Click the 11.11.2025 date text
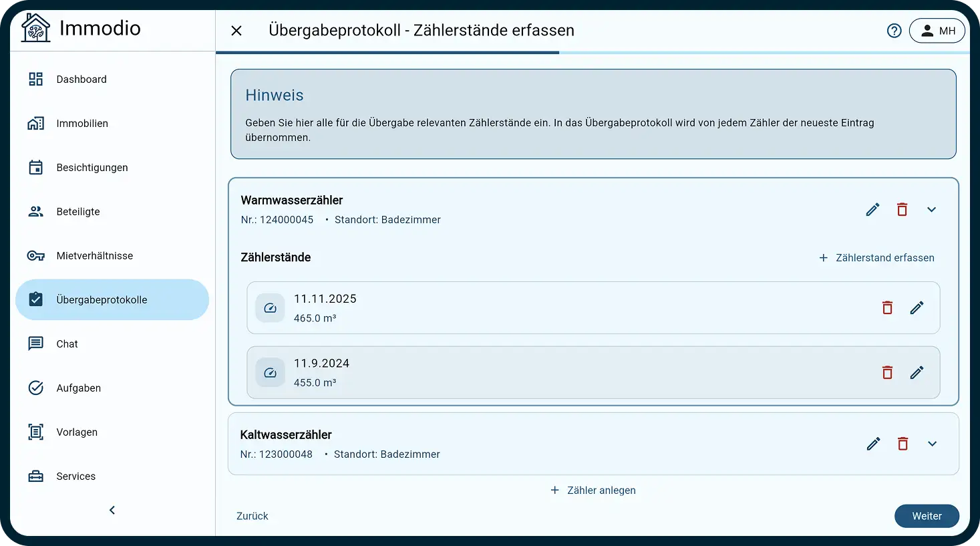 (325, 299)
